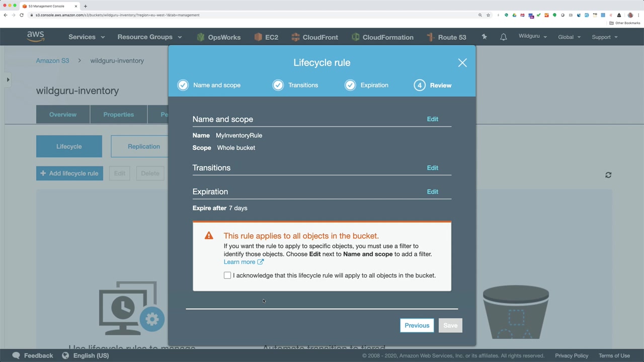Click the browser address bar URL

click(x=117, y=15)
